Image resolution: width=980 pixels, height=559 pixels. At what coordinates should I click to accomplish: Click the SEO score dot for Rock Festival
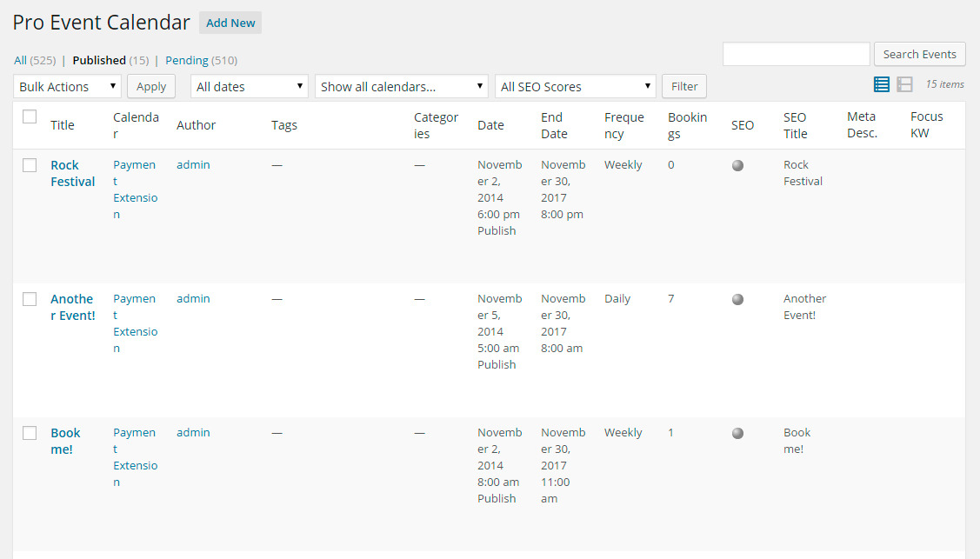coord(737,165)
